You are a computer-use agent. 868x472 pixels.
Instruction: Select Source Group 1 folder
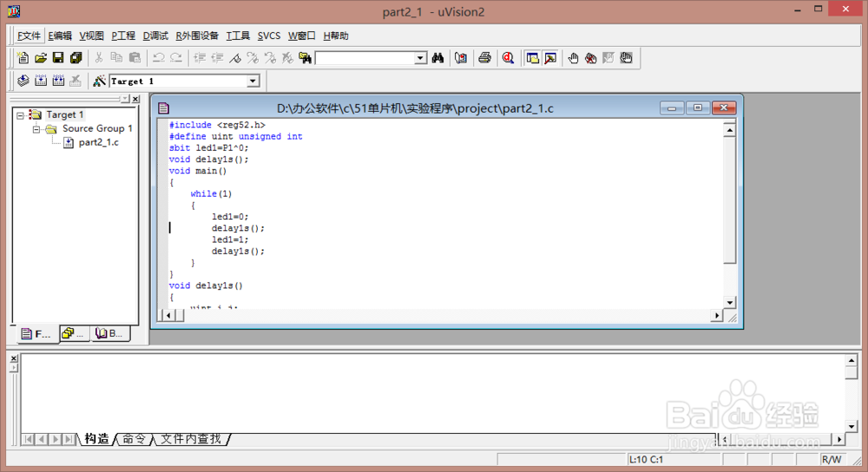97,128
